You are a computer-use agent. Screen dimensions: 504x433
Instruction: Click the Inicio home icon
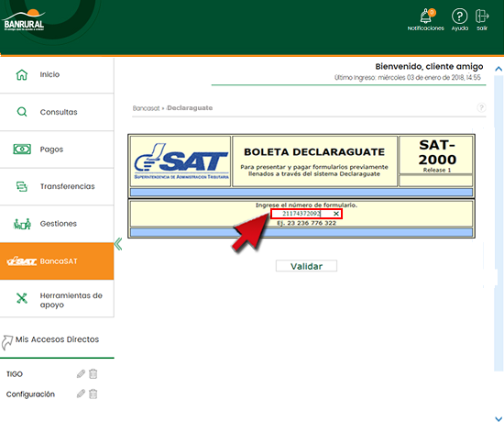pos(22,74)
